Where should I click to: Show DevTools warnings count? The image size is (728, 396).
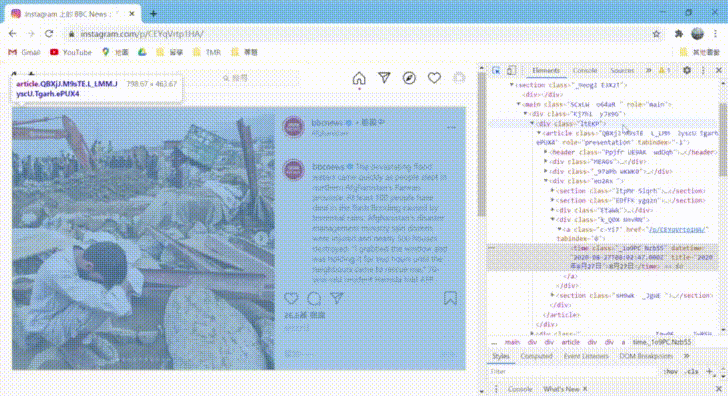point(664,71)
